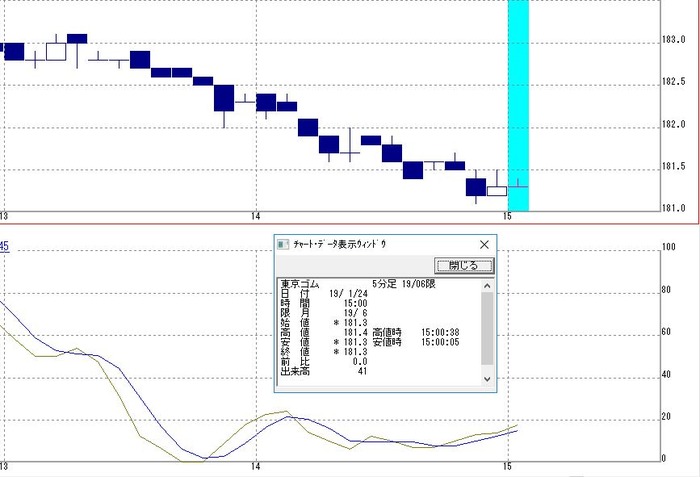Click the 40 label on indicator axis
Screen dimensions: 700x477
666,374
